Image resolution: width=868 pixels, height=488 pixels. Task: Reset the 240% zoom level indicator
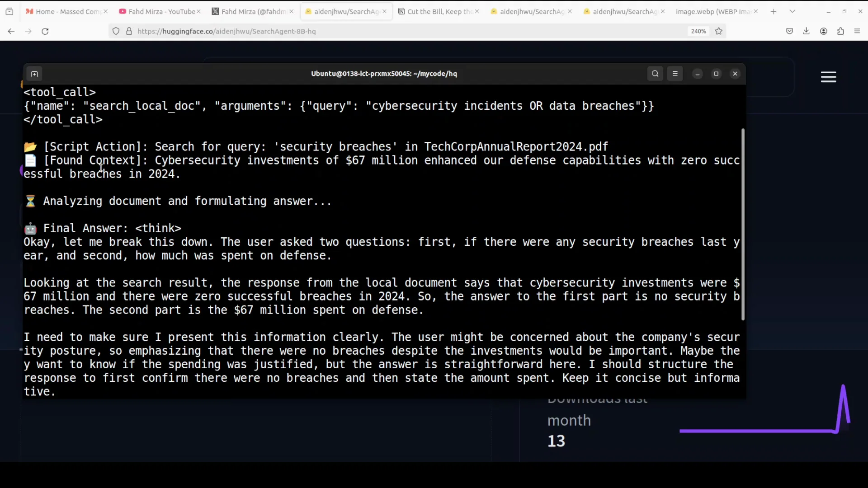[698, 31]
